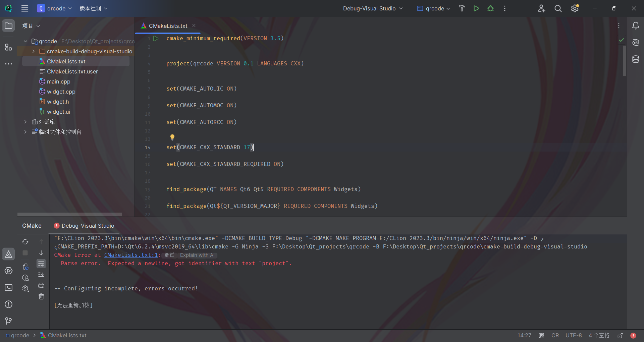
Task: Print CMake output
Action: pos(41,285)
